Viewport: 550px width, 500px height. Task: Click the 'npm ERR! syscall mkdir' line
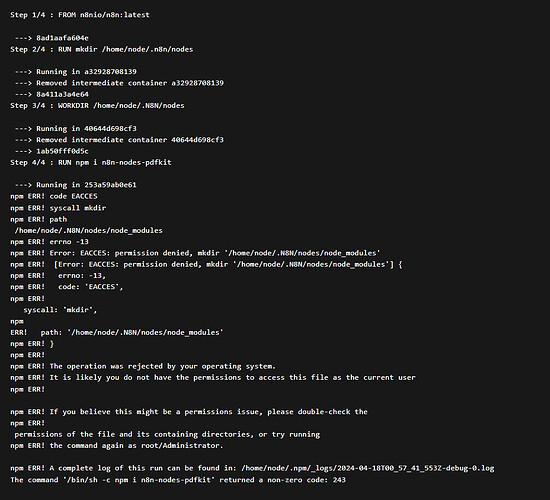(58, 208)
